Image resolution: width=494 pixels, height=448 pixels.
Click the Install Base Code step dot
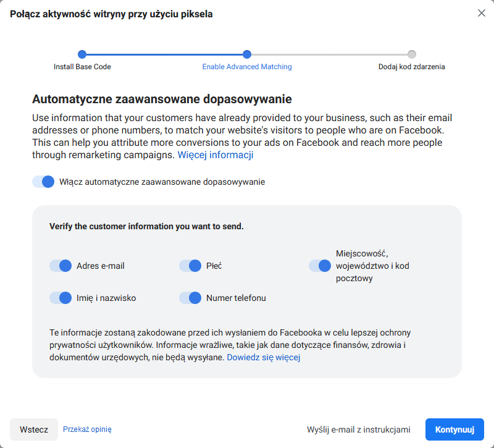[x=82, y=54]
